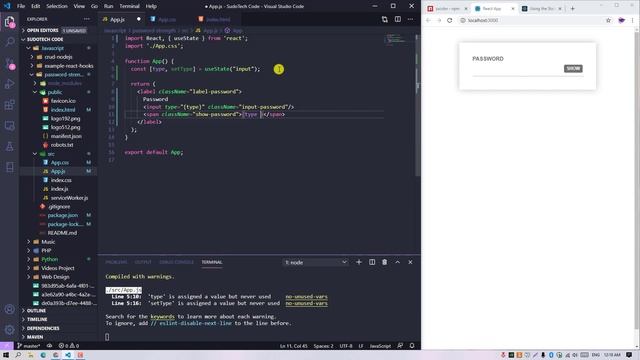Click Windows Start button
The width and height of the screenshot is (640, 360).
[x=6, y=355]
